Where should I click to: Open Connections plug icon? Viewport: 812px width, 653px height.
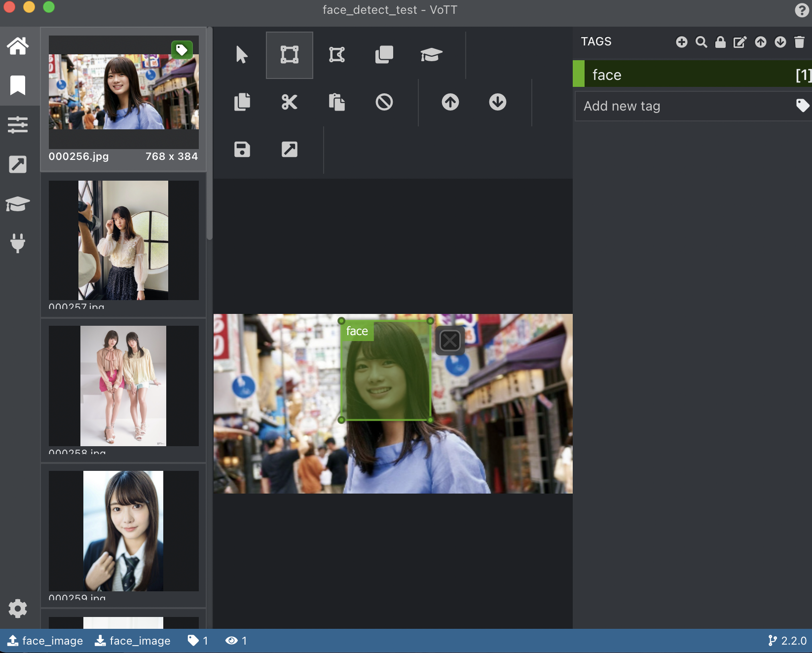point(18,243)
